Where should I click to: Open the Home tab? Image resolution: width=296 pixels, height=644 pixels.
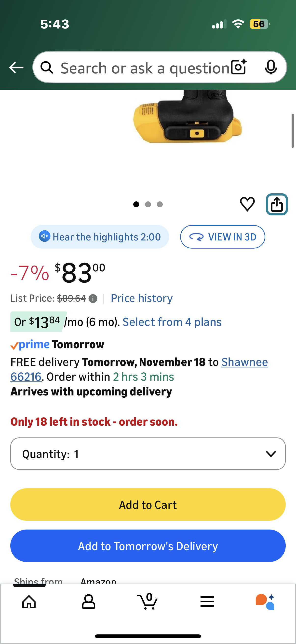(29, 602)
